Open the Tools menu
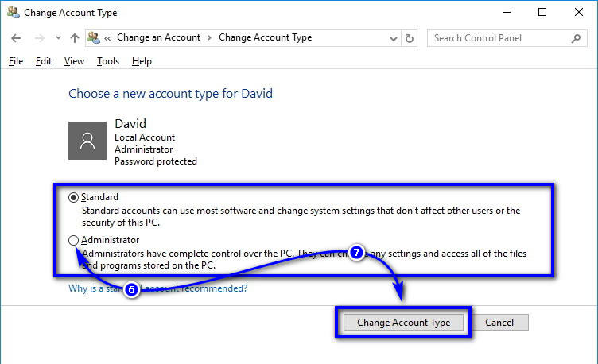Viewport: 598px width, 364px height. [108, 61]
